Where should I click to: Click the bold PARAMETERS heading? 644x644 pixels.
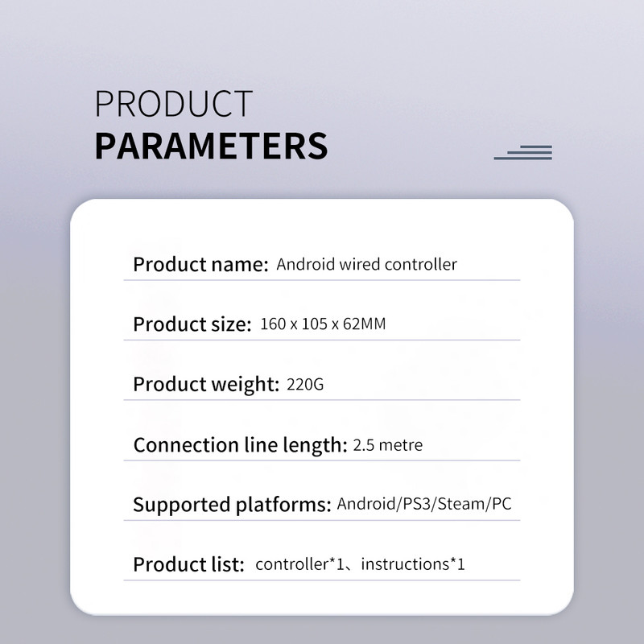tap(211, 147)
